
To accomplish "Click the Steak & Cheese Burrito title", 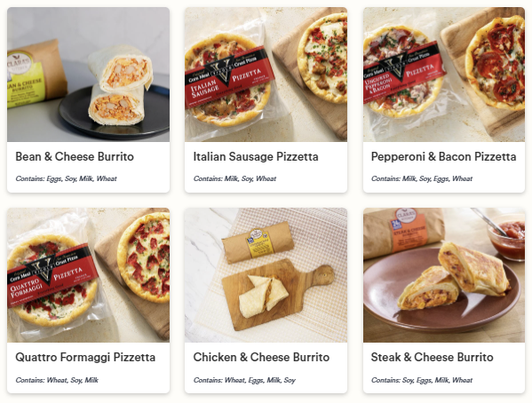I will click(x=432, y=357).
